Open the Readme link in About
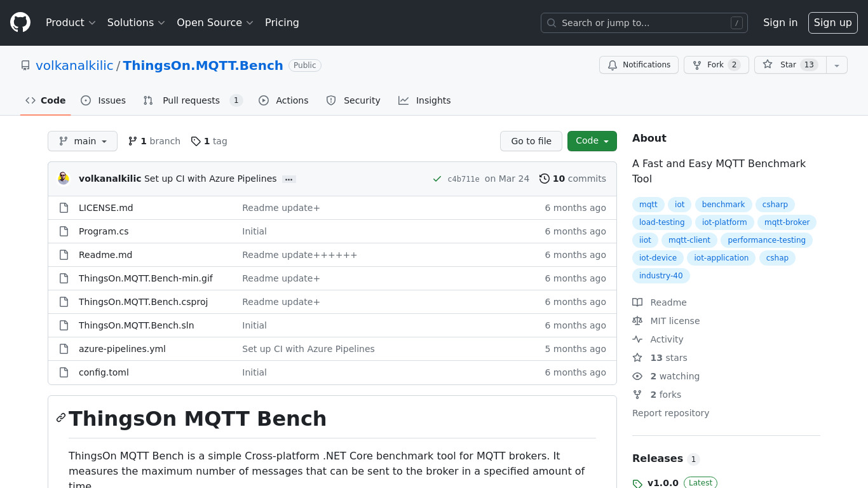The height and width of the screenshot is (488, 868). pyautogui.click(x=660, y=302)
